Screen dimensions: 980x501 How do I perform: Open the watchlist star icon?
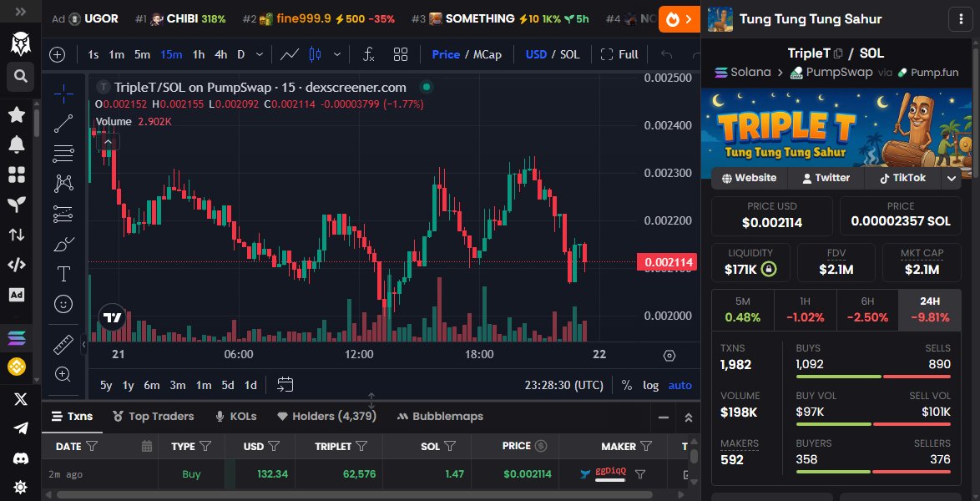pyautogui.click(x=17, y=114)
